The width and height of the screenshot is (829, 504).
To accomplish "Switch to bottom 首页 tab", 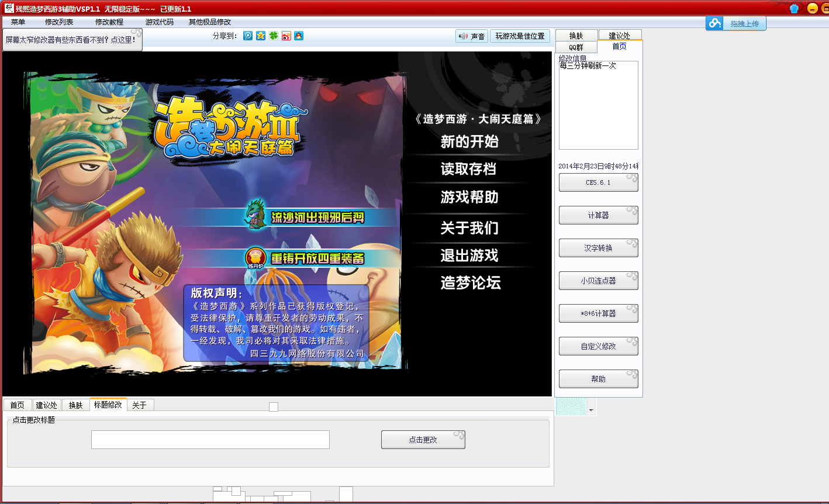I will (x=18, y=405).
